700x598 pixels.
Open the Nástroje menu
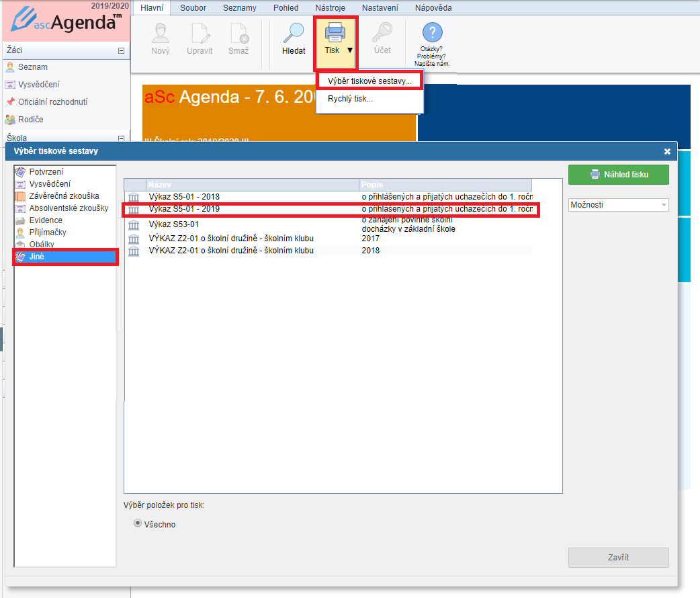(x=331, y=7)
